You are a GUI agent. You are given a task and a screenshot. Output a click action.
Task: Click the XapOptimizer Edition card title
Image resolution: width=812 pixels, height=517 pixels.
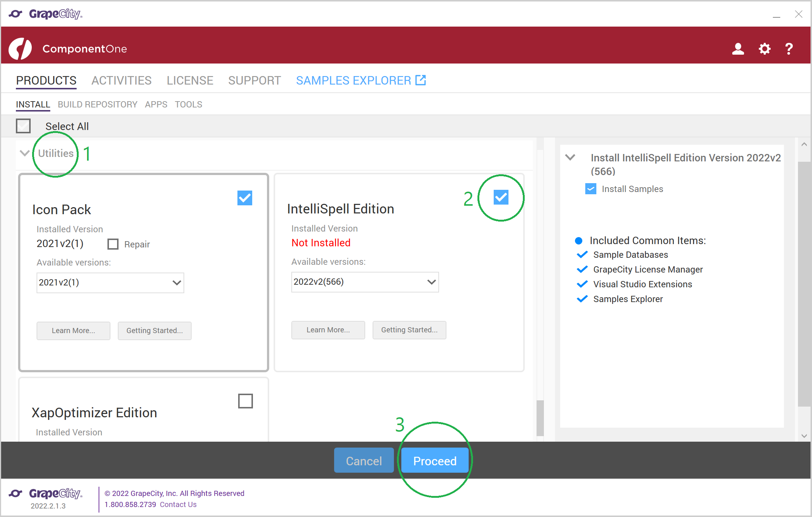coord(95,412)
